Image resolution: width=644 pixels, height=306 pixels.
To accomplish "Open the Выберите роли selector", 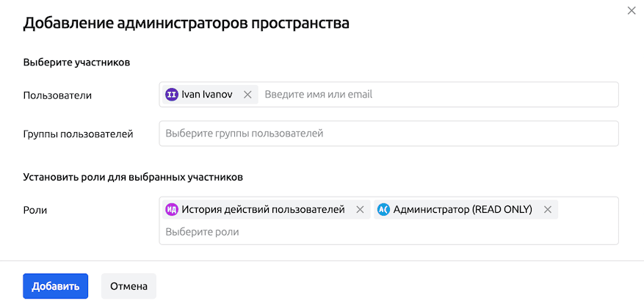I will (388, 232).
